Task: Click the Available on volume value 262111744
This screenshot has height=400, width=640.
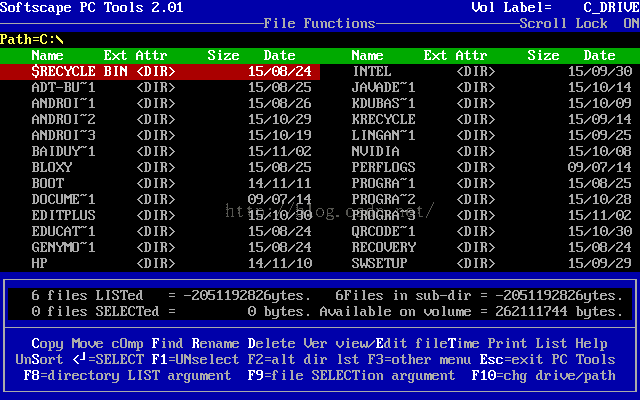Action: [531, 311]
